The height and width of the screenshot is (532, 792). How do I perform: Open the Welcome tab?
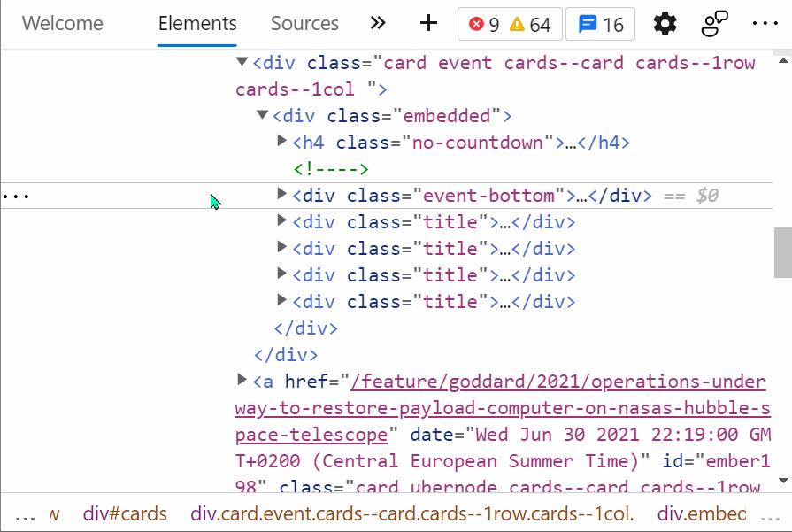[x=63, y=24]
